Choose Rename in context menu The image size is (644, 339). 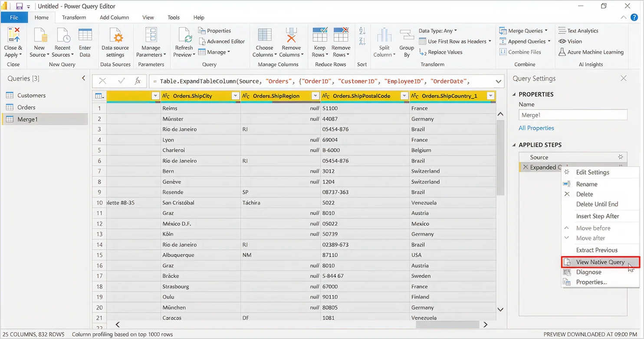600,184
